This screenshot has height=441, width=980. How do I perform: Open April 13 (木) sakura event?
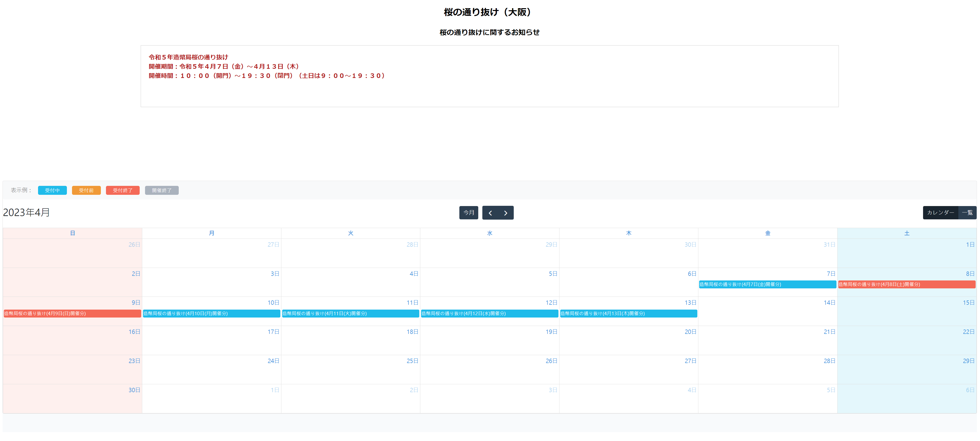coord(628,313)
